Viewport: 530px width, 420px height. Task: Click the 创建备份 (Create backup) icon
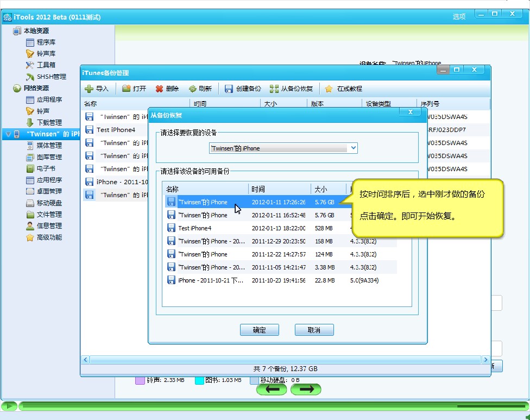click(x=229, y=89)
